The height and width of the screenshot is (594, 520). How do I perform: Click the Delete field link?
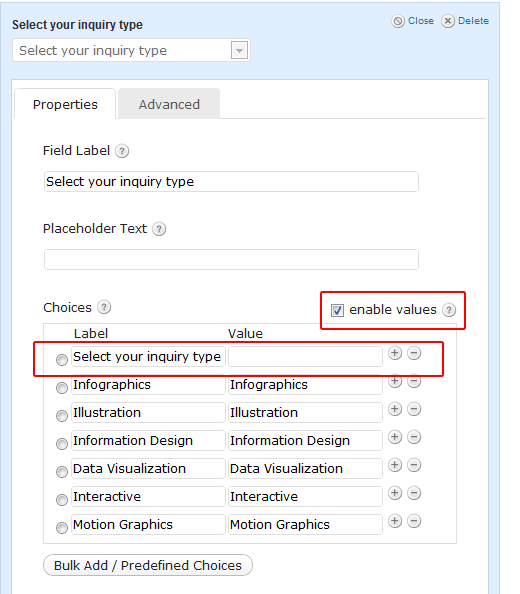(465, 21)
